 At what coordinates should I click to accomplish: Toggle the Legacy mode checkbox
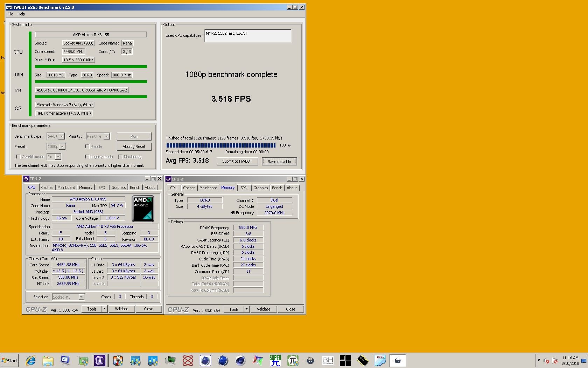(x=87, y=157)
